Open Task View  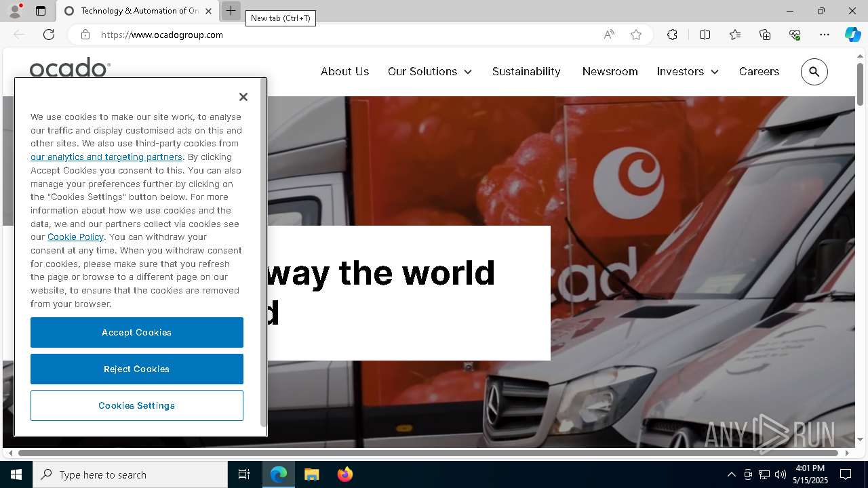click(244, 474)
